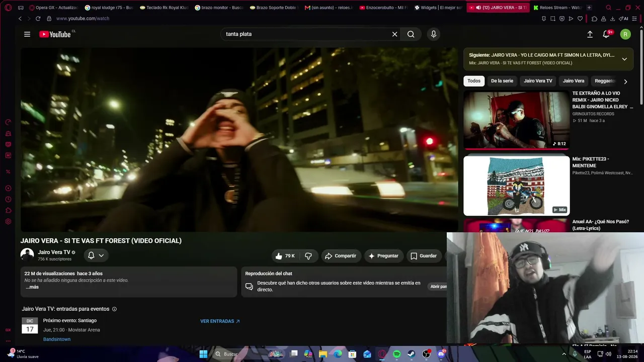Open the 'Mix: PIKETTE23 - MIENTEME' thumbnail

pyautogui.click(x=516, y=186)
